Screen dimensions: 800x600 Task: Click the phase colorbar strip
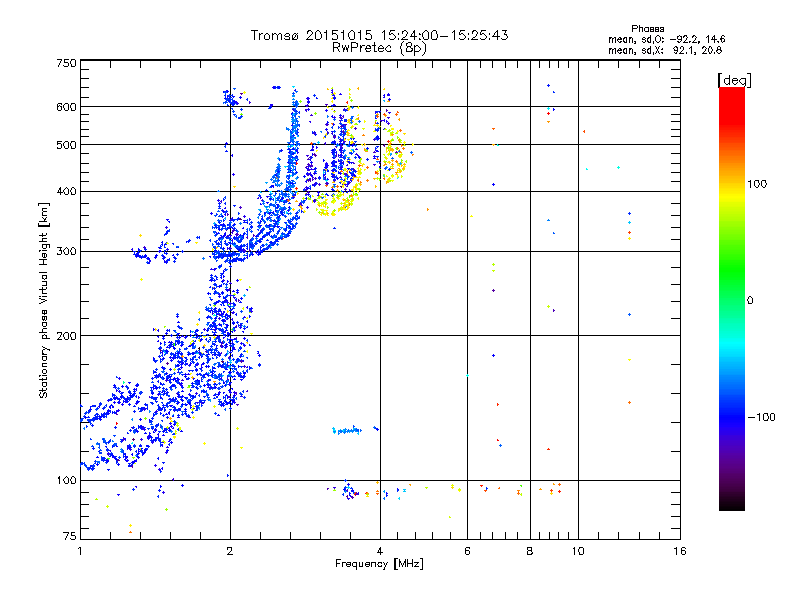(732, 298)
